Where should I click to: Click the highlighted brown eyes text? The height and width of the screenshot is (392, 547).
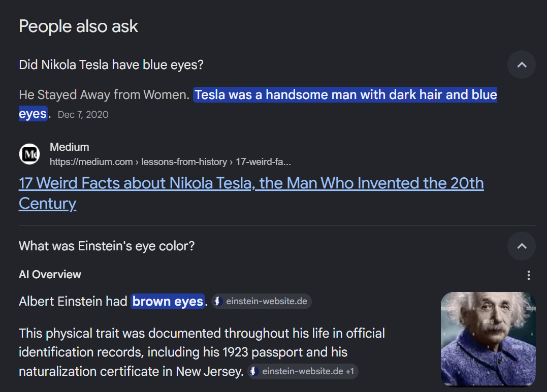pyautogui.click(x=168, y=301)
